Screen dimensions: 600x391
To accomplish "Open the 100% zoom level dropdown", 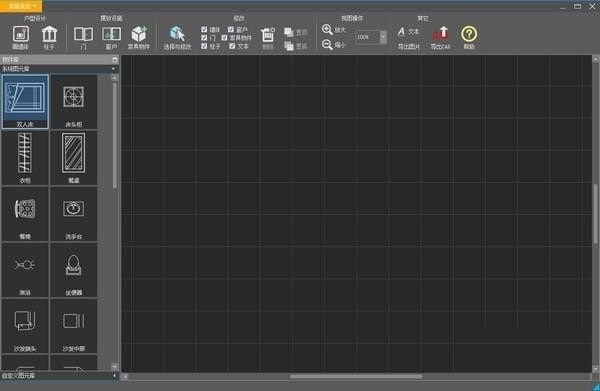I will coord(383,37).
